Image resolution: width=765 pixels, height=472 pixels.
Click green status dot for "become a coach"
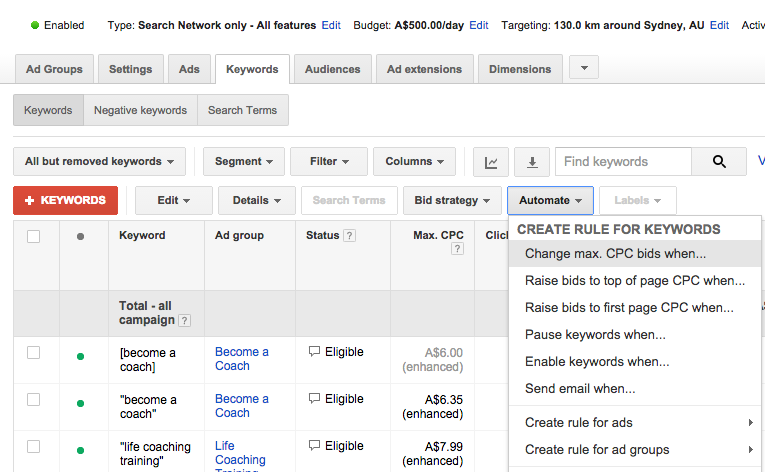point(81,403)
